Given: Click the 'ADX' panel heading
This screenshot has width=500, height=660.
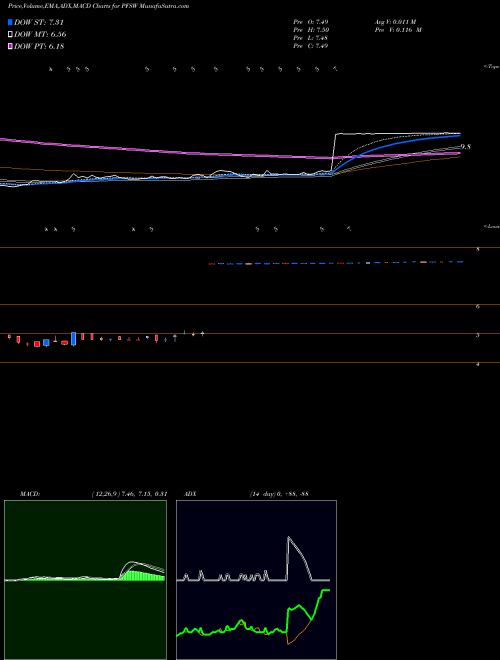Looking at the screenshot, I should (x=190, y=494).
